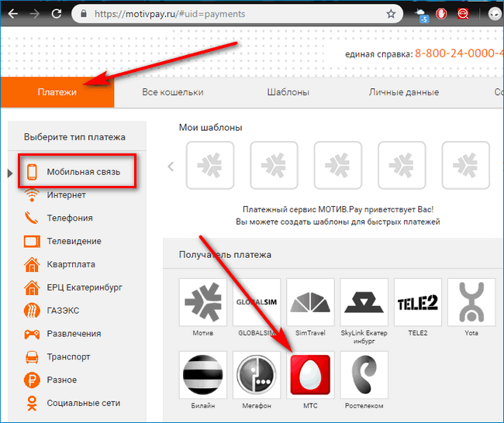This screenshot has height=423, width=504.
Task: Click the Транспорт label
Action: [68, 357]
